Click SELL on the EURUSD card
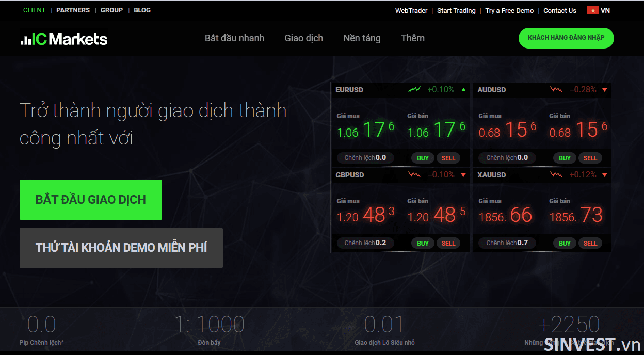Viewport: 644px width, 355px height. click(448, 158)
